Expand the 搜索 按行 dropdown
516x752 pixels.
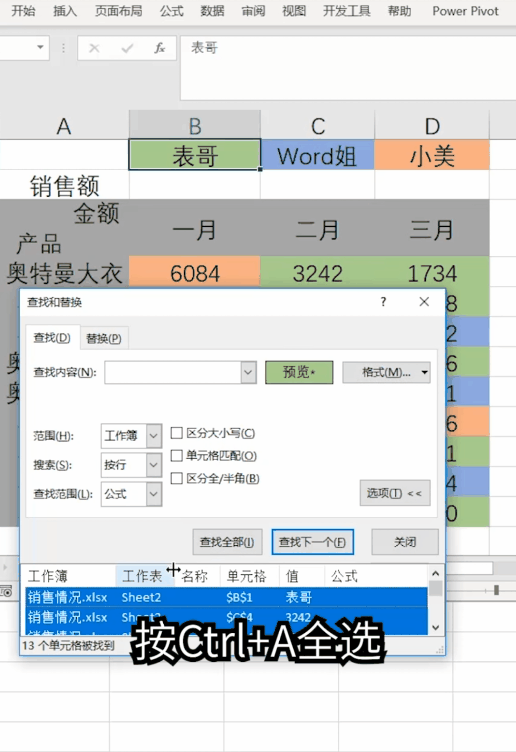(x=153, y=465)
